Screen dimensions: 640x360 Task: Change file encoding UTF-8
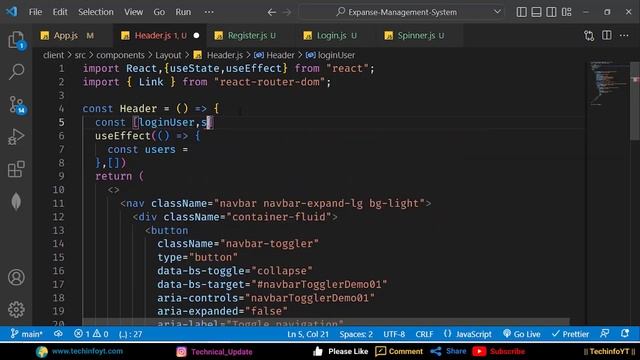(394, 334)
